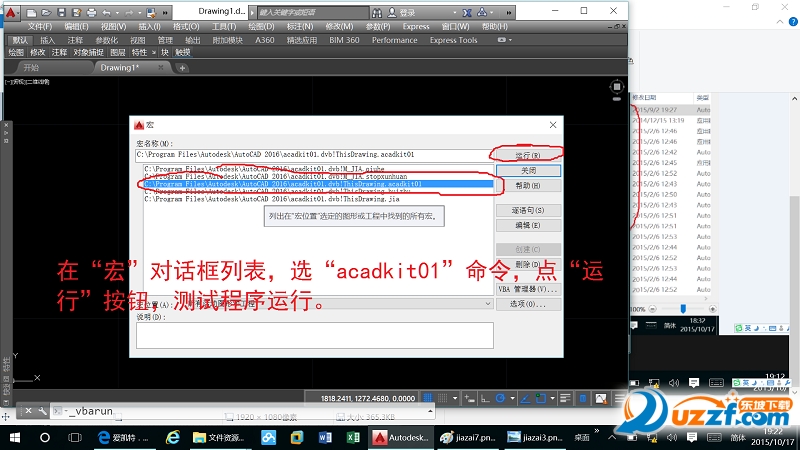Open object snap settings dropdown arrow

pos(553,398)
